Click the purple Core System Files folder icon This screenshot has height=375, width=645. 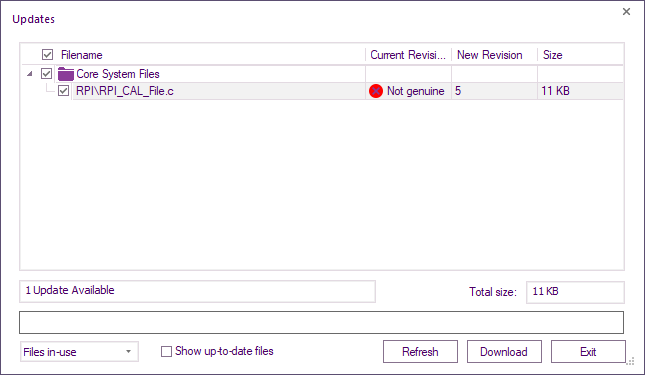coord(66,74)
